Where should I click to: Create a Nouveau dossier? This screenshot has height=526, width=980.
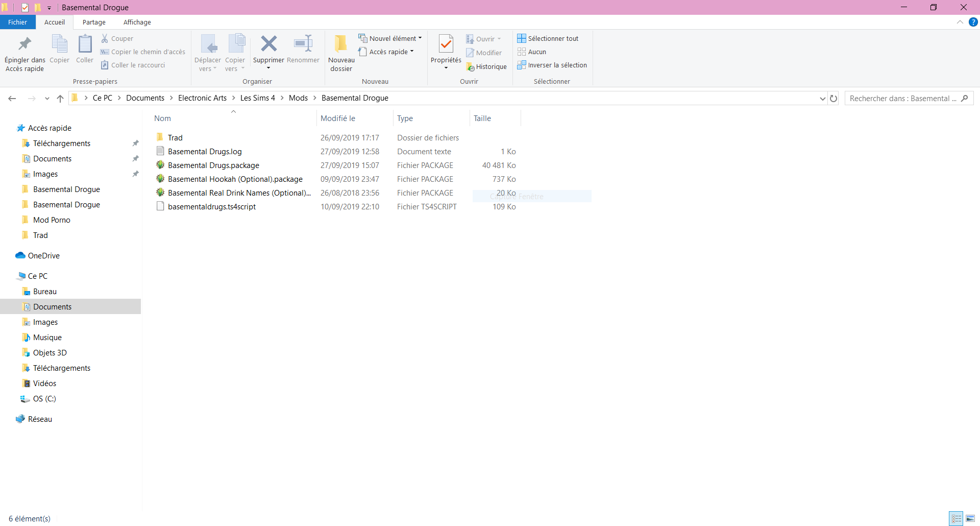[341, 53]
